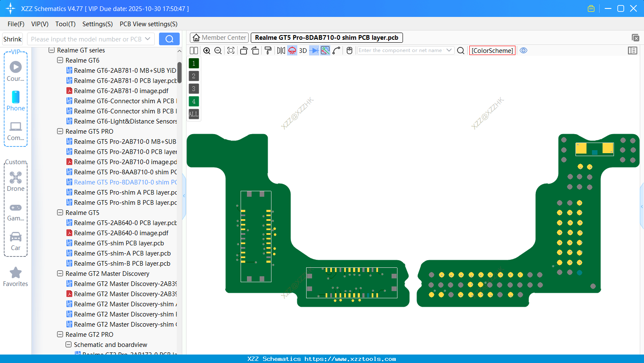Collapse the Realme GT6 folder

60,60
